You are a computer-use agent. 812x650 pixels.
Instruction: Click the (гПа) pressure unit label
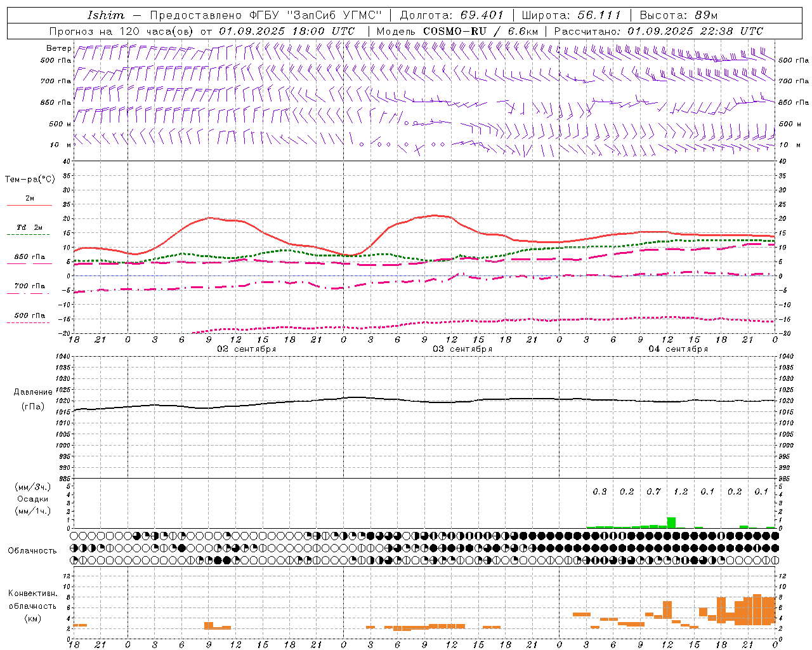click(33, 407)
